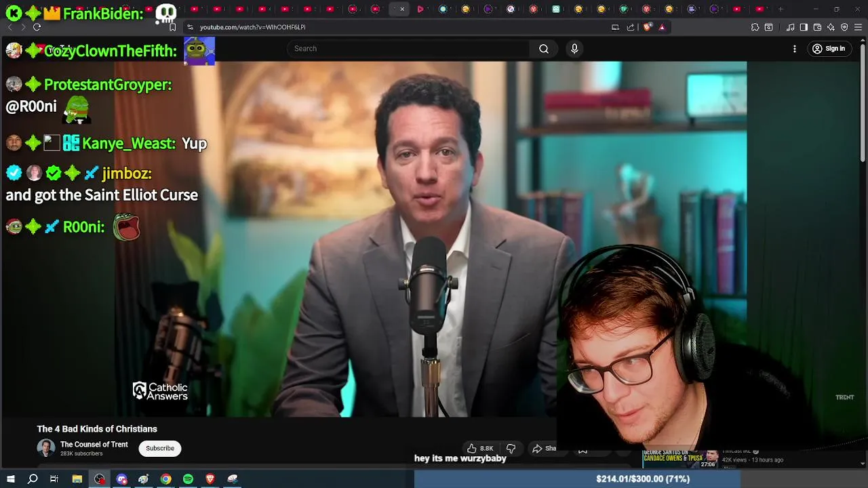Search with your voice microphone icon
Image resolution: width=868 pixels, height=488 pixels.
[x=574, y=49]
